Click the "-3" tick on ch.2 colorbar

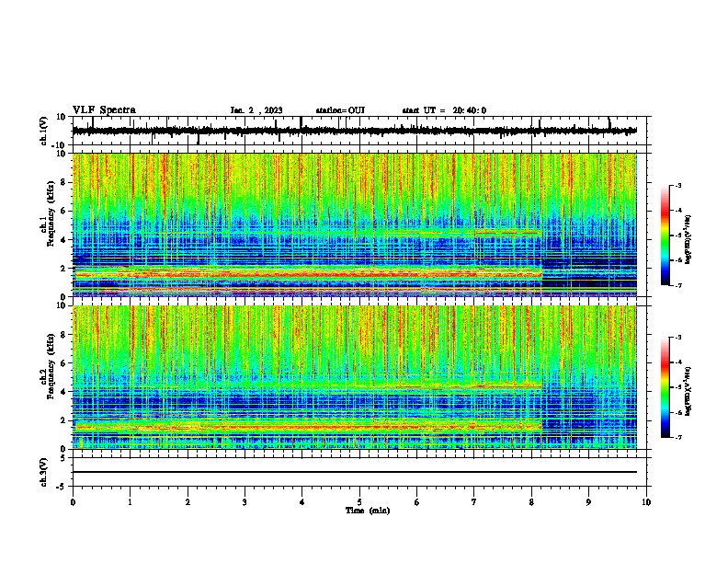678,338
